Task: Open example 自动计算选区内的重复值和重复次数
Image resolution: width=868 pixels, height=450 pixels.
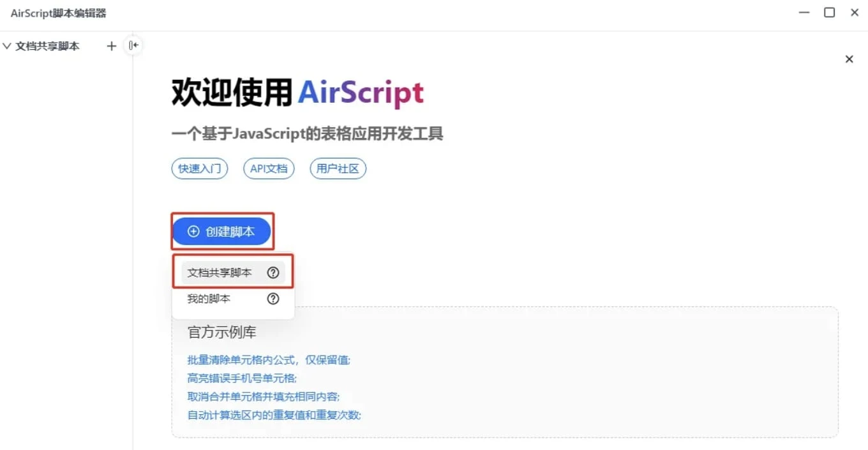Action: point(273,415)
